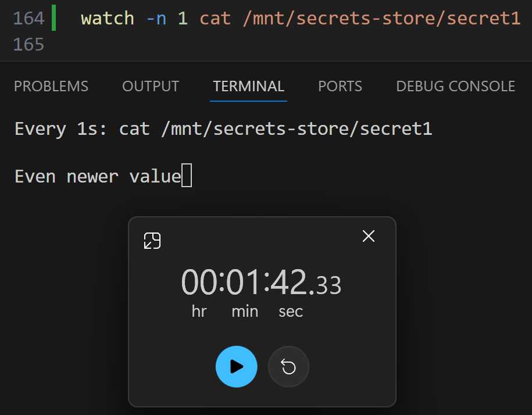This screenshot has height=415, width=532.
Task: Expand stopwatch out of compact view
Action: (152, 241)
